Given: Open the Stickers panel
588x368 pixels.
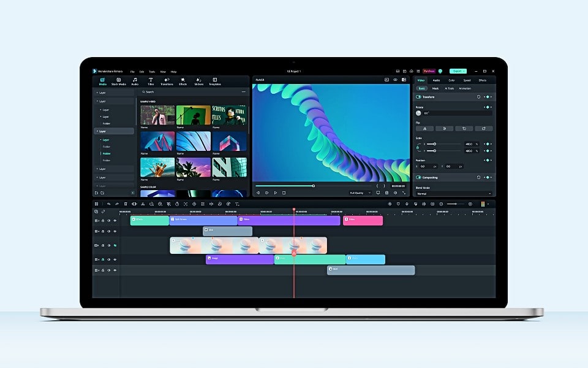Looking at the screenshot, I should 198,81.
